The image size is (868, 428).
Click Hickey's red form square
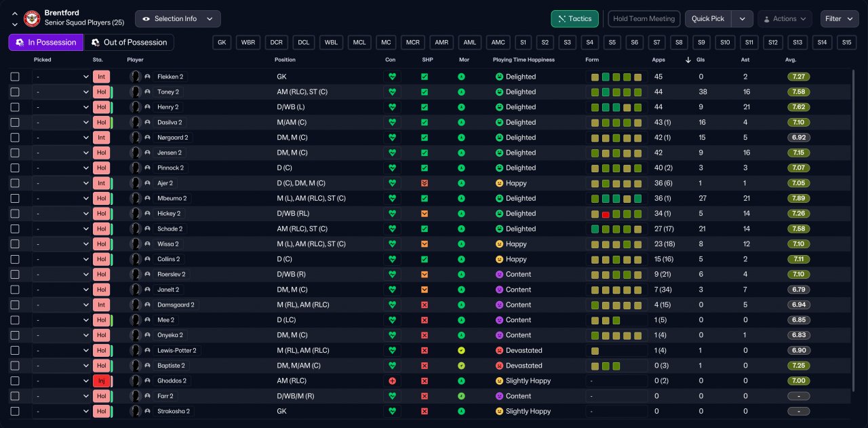(x=606, y=214)
